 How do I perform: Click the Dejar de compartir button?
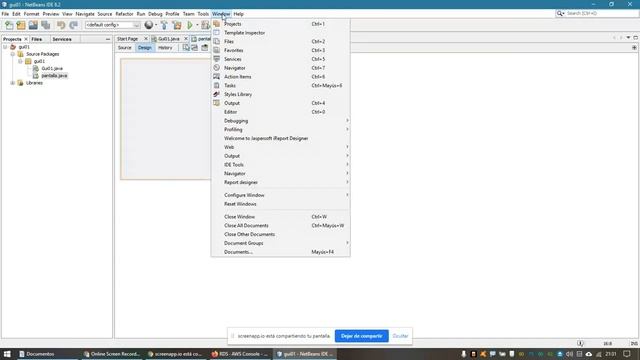click(362, 336)
